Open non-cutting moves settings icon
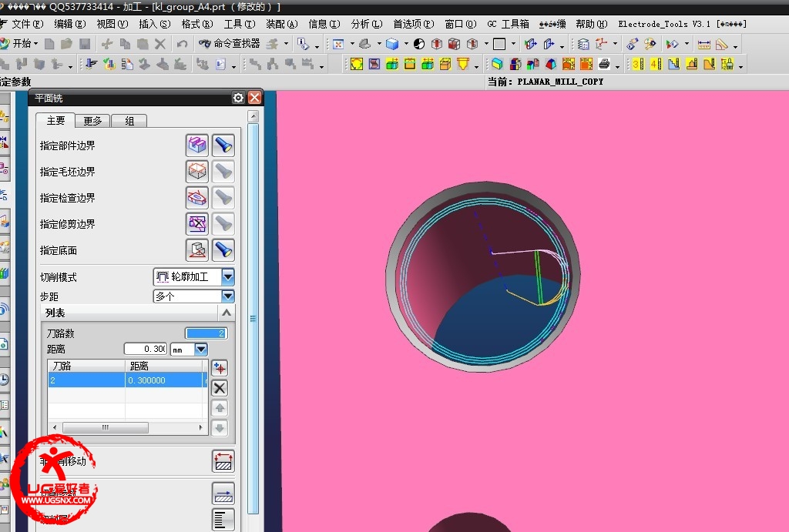This screenshot has height=532, width=789. pos(223,461)
